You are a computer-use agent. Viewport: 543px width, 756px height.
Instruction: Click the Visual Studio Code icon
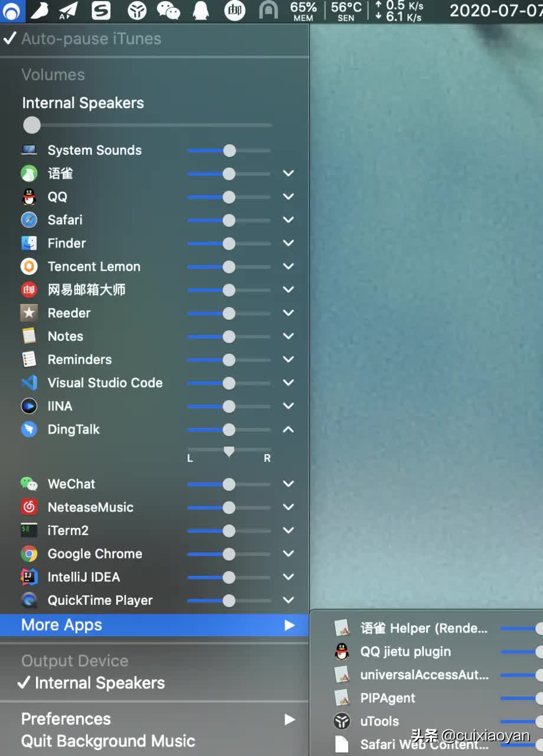(29, 383)
